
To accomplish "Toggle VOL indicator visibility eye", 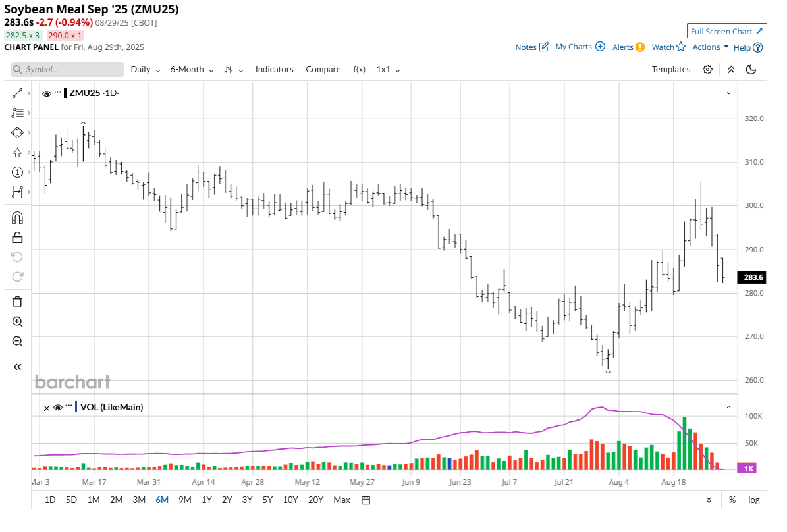I will [58, 407].
